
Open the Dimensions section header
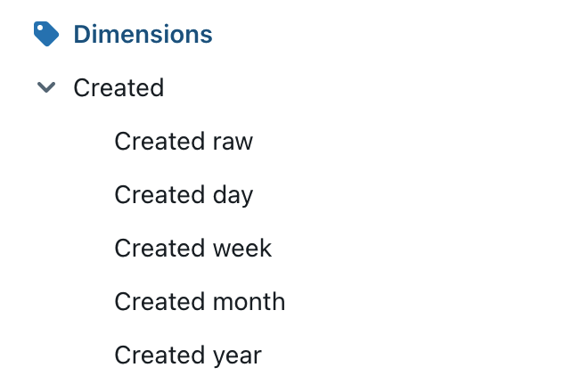point(143,35)
